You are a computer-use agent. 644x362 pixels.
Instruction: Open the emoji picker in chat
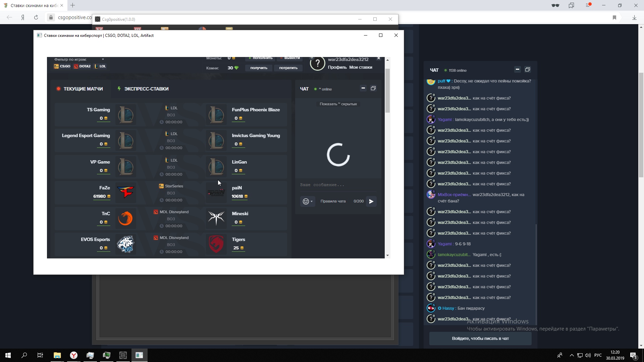tap(307, 201)
